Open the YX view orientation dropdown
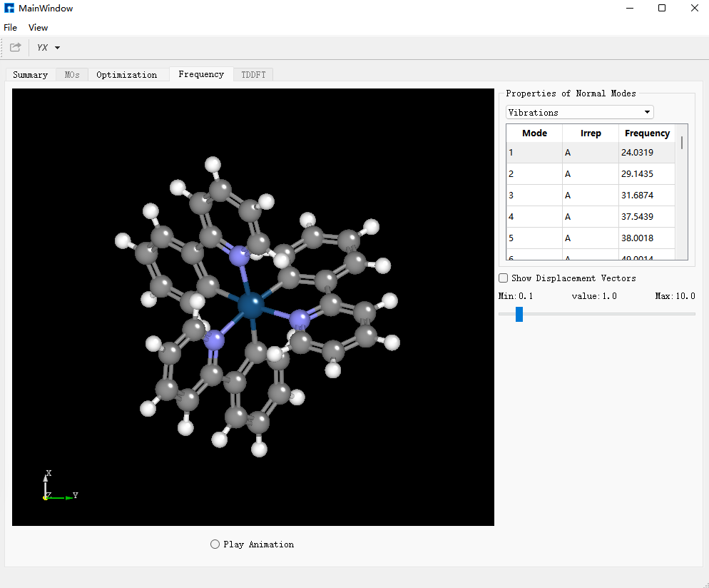709x588 pixels. [48, 48]
